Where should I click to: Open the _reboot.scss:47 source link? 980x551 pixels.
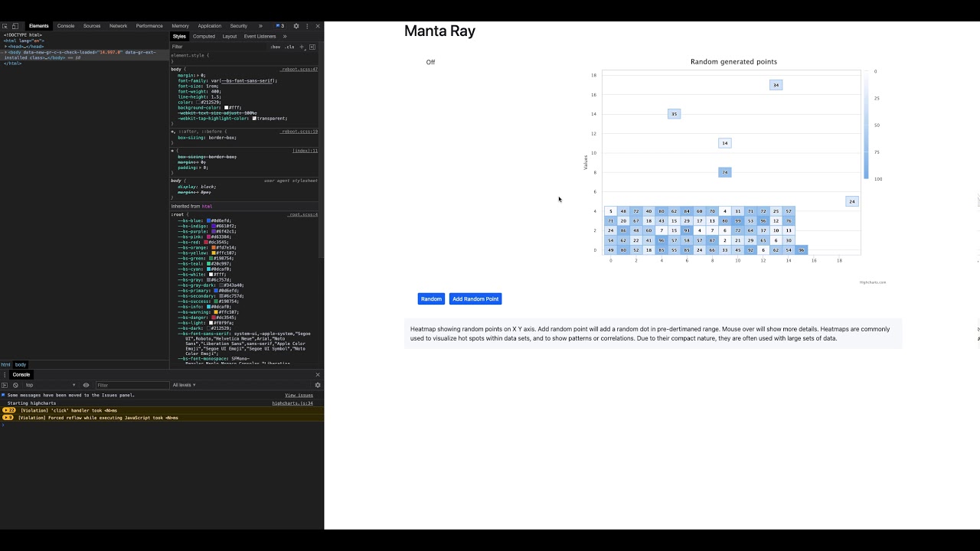(x=299, y=70)
